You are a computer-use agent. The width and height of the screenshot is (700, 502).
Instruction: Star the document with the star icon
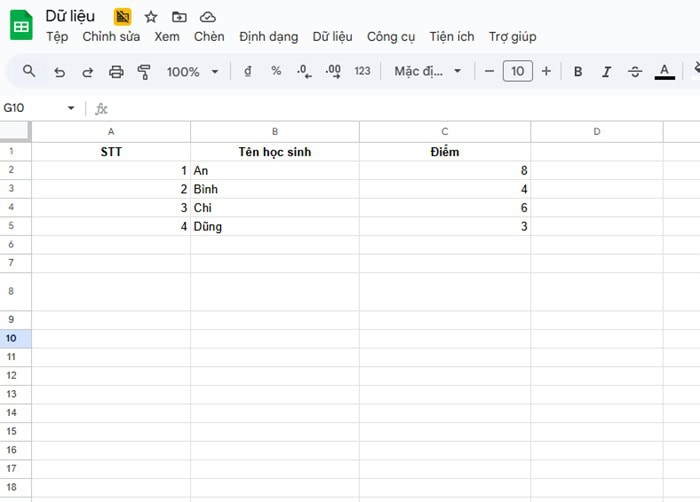pos(151,17)
